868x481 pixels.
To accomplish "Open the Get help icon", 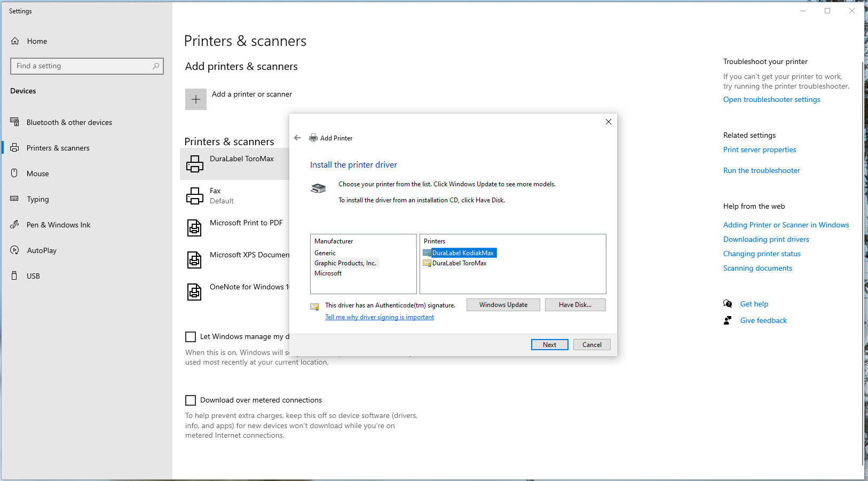I will [x=728, y=304].
